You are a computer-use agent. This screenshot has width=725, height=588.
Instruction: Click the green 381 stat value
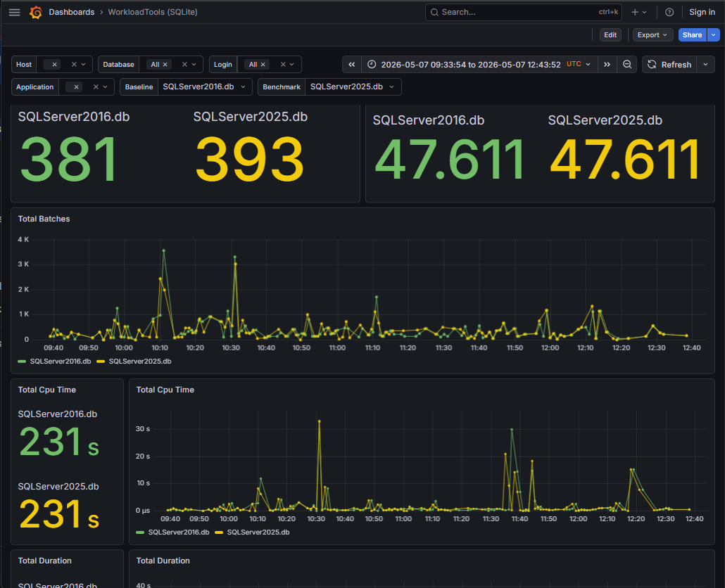pyautogui.click(x=69, y=160)
